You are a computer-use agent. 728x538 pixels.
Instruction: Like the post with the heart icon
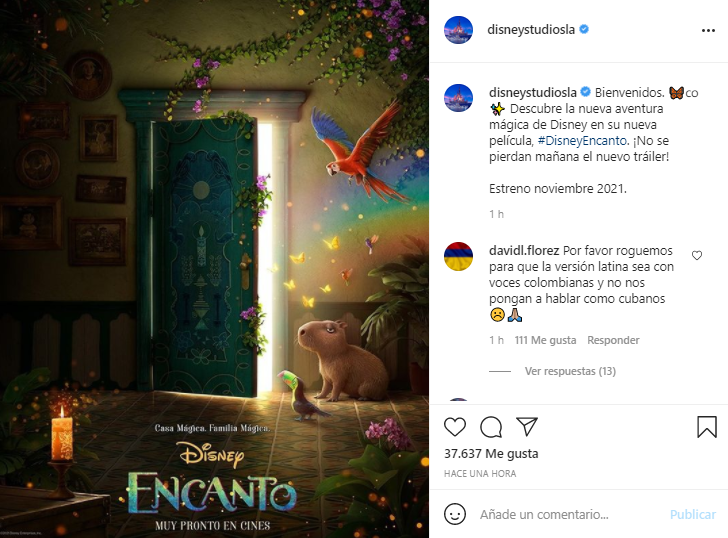point(455,427)
